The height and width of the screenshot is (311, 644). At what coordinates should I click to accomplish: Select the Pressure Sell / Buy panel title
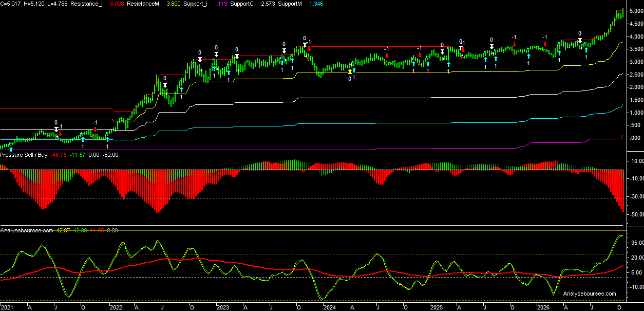[24, 155]
